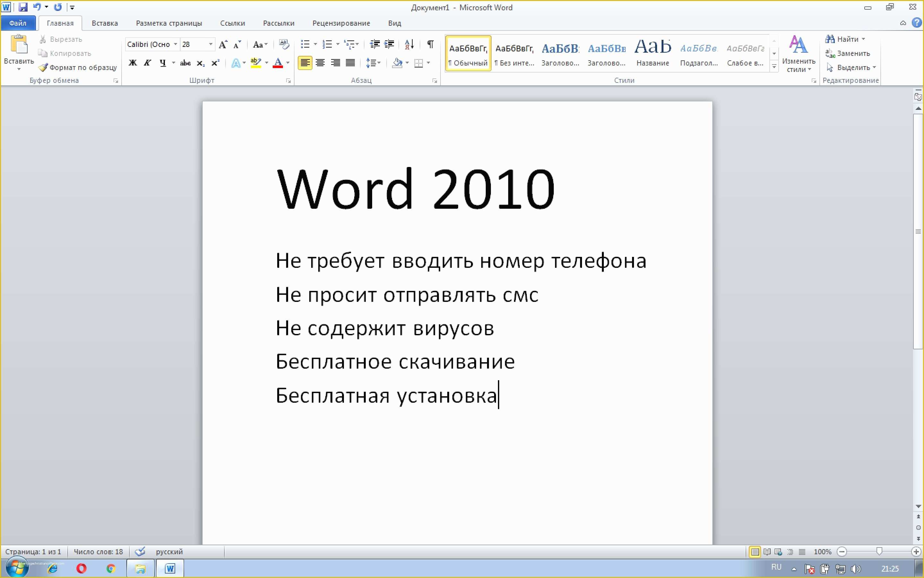
Task: Switch to Draft view in the status bar
Action: pyautogui.click(x=802, y=552)
